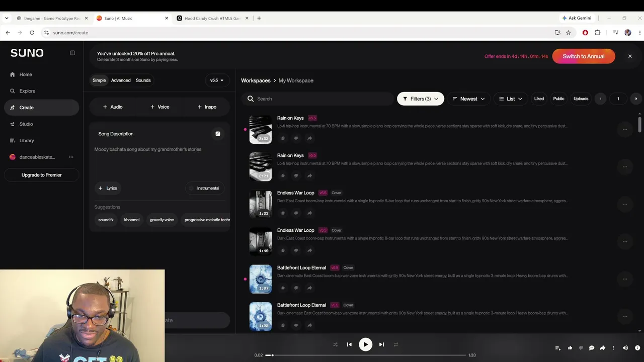
Task: Switch to the Simple tab
Action: pos(99,80)
